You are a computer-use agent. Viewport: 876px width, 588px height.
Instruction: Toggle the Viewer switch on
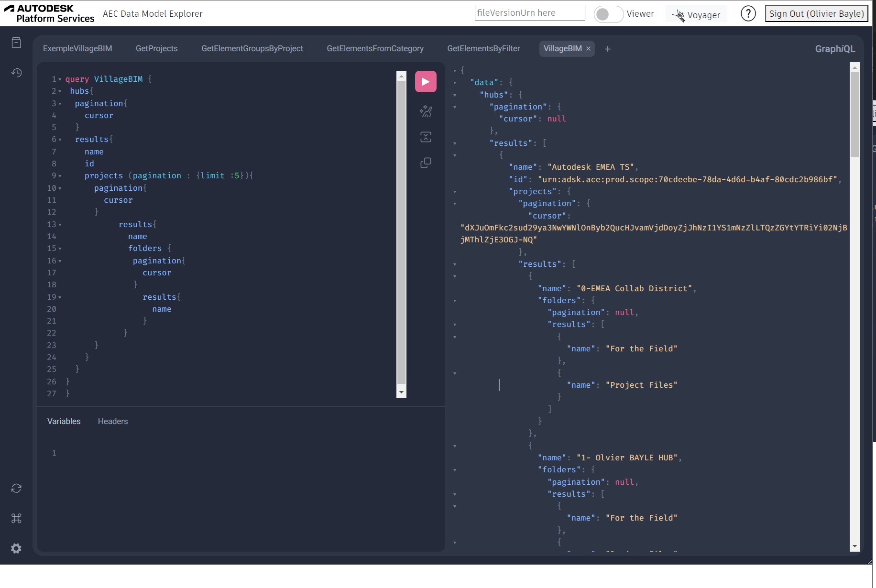(x=608, y=14)
